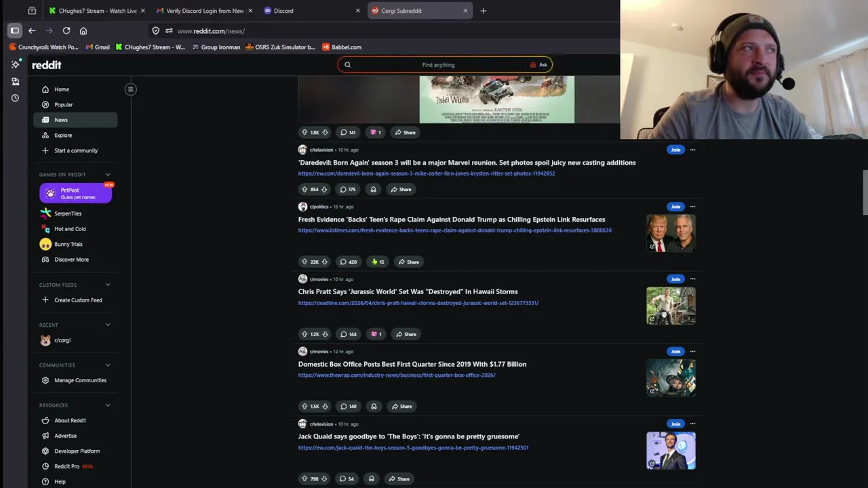Image resolution: width=868 pixels, height=488 pixels.
Task: Click the address bar URL
Action: click(211, 31)
